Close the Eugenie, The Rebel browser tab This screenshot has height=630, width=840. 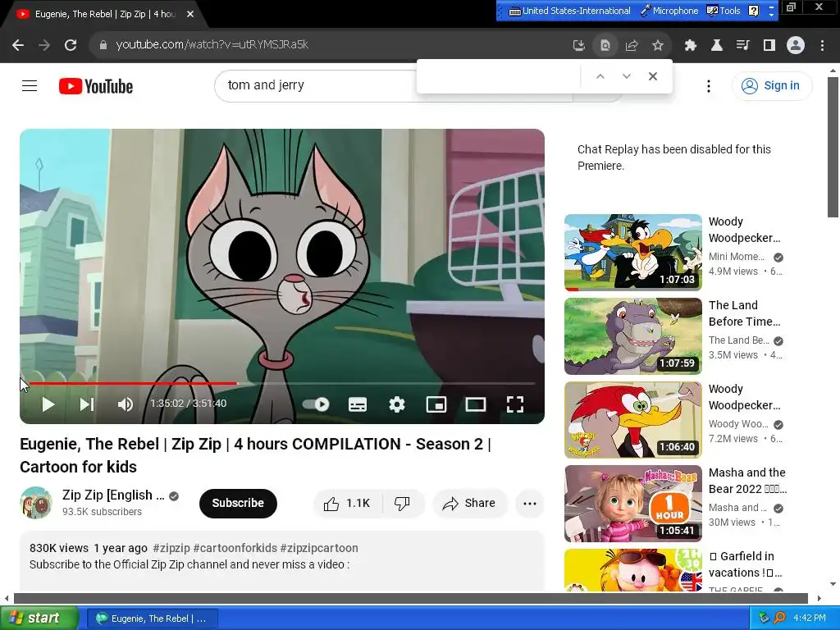pos(190,14)
